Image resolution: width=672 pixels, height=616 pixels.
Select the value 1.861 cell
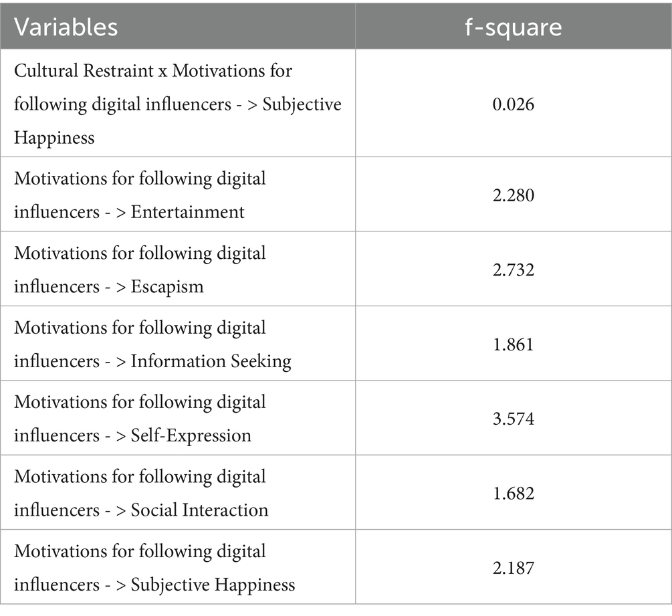[x=513, y=345]
